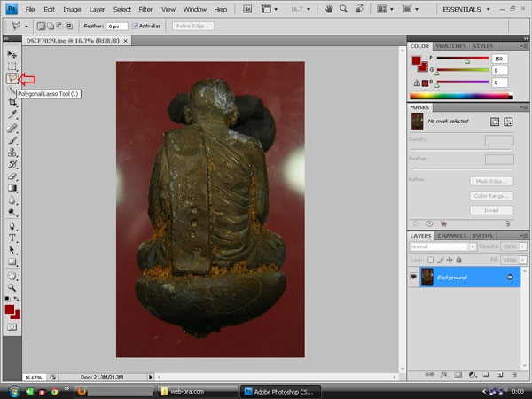Toggle Quick Mask mode icon
The image size is (532, 399).
click(12, 326)
